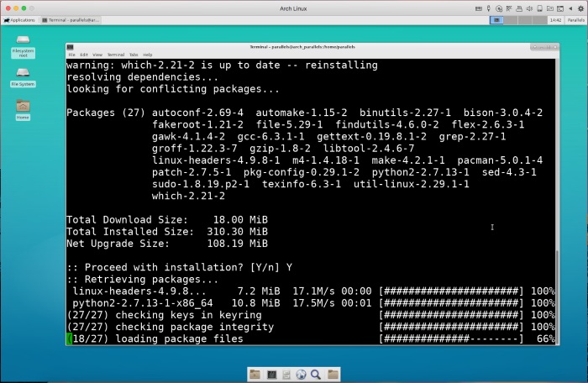Open the Terminal menu in the menu bar
588x383 pixels.
(116, 55)
